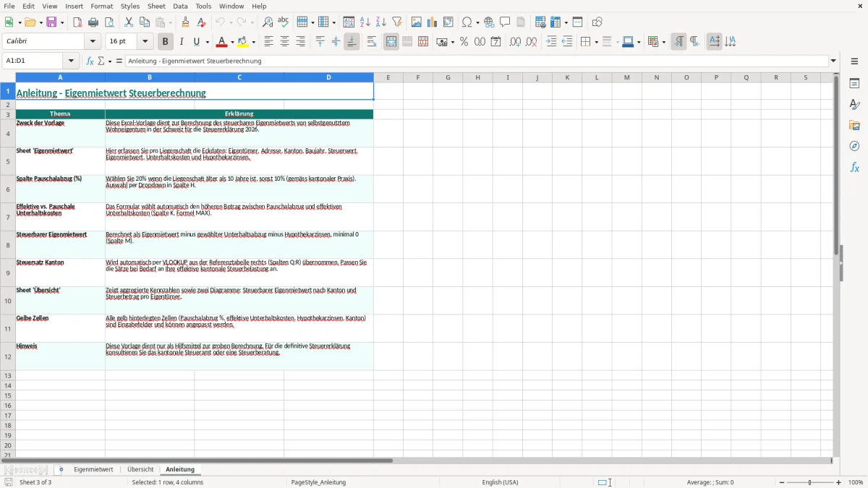
Task: Run the Spelling check
Action: pos(284,22)
